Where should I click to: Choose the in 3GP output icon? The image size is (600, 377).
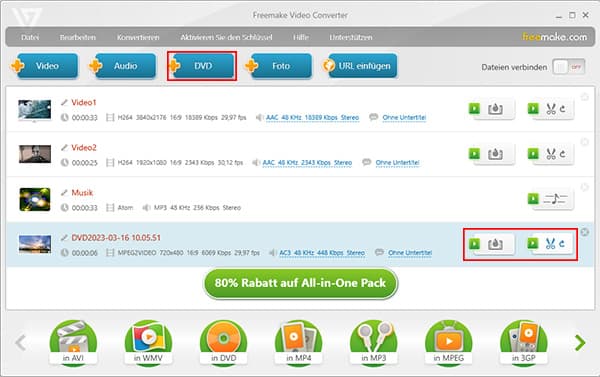523,343
